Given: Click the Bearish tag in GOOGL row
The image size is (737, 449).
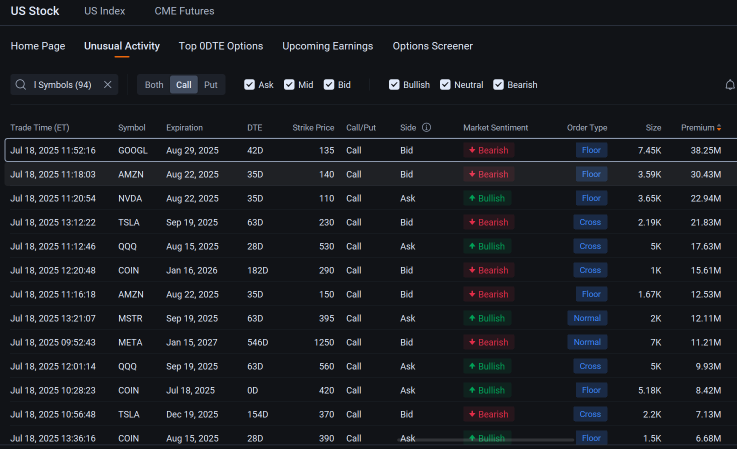Looking at the screenshot, I should click(x=489, y=150).
